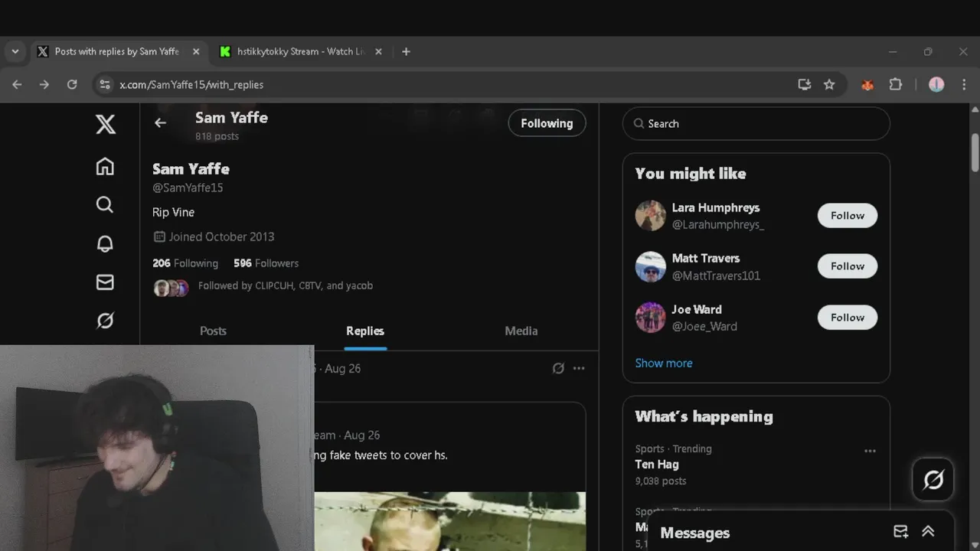Open a new browser tab
The height and width of the screenshot is (551, 980).
pyautogui.click(x=406, y=51)
